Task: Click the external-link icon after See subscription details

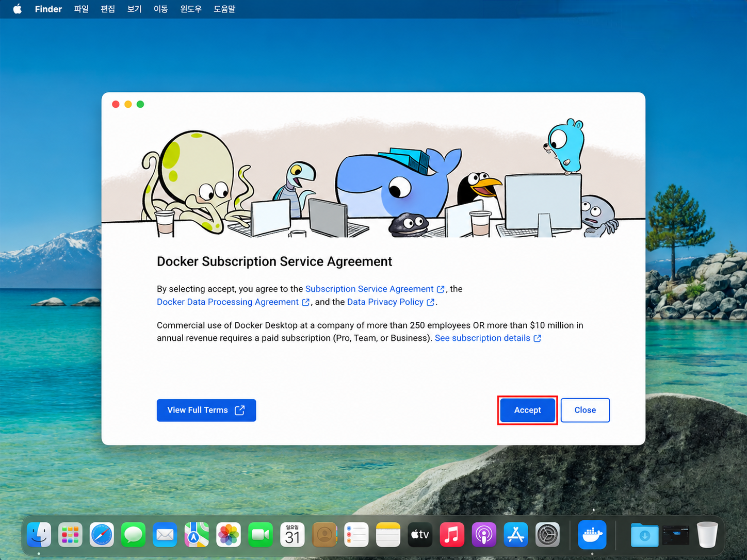Action: (x=537, y=338)
